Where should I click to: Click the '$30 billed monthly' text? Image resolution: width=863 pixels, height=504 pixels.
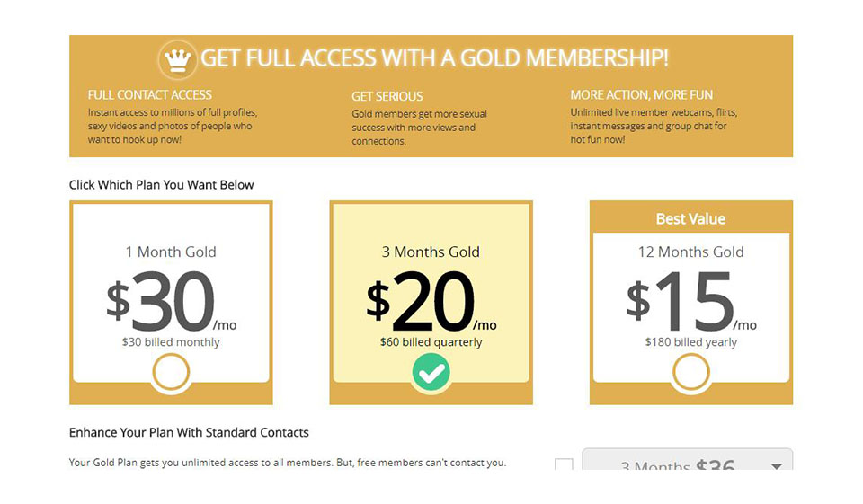[x=171, y=342]
